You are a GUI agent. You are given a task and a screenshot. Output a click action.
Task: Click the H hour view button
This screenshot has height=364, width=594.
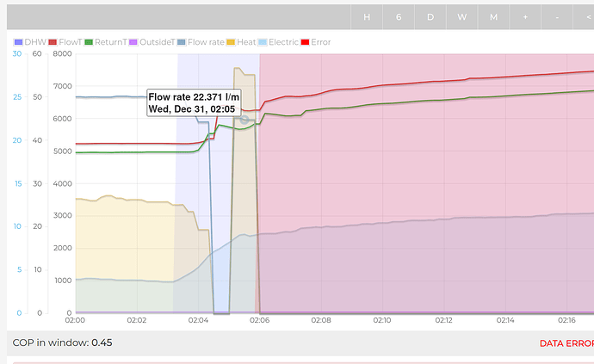(x=367, y=17)
